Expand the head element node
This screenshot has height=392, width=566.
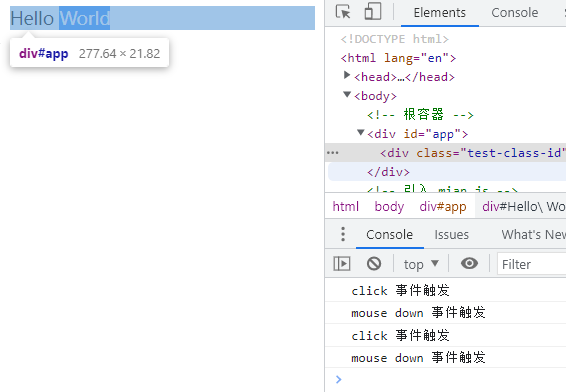pyautogui.click(x=347, y=75)
